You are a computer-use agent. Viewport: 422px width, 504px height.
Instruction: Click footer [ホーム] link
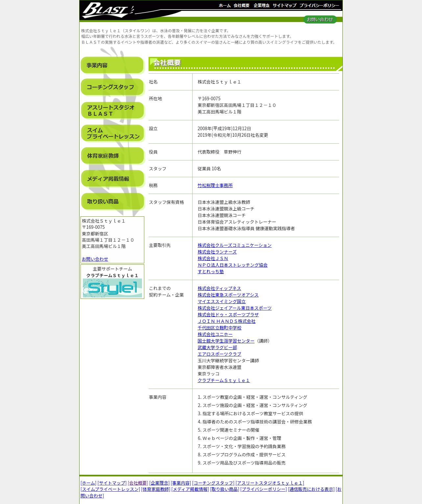coord(88,483)
